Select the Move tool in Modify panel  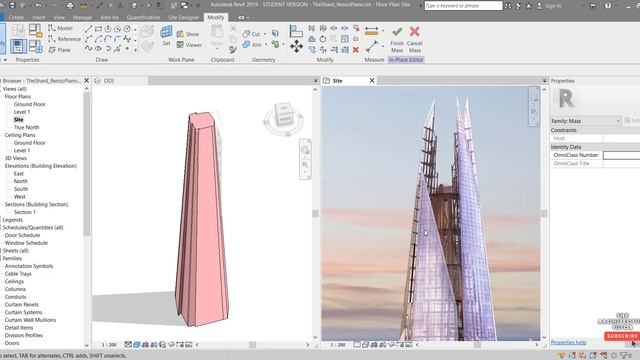(x=296, y=47)
